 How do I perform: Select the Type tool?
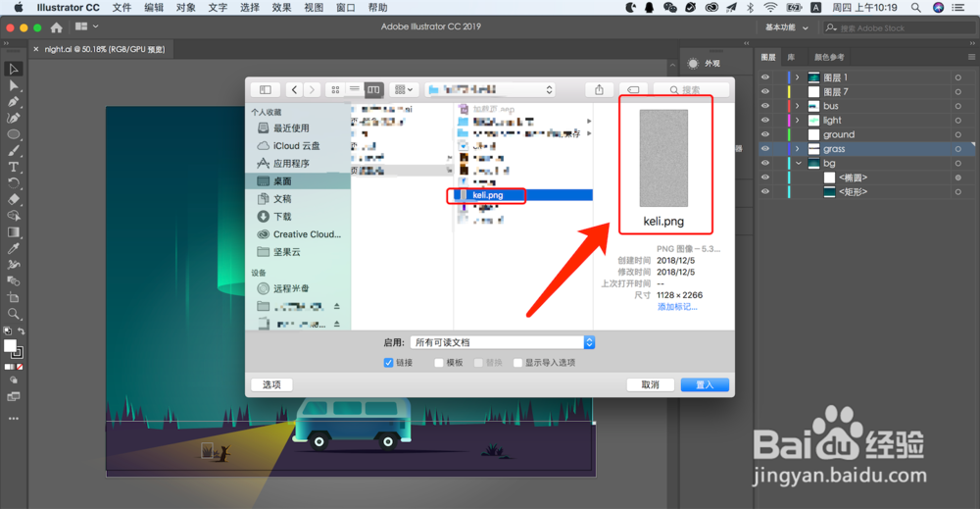click(x=14, y=167)
